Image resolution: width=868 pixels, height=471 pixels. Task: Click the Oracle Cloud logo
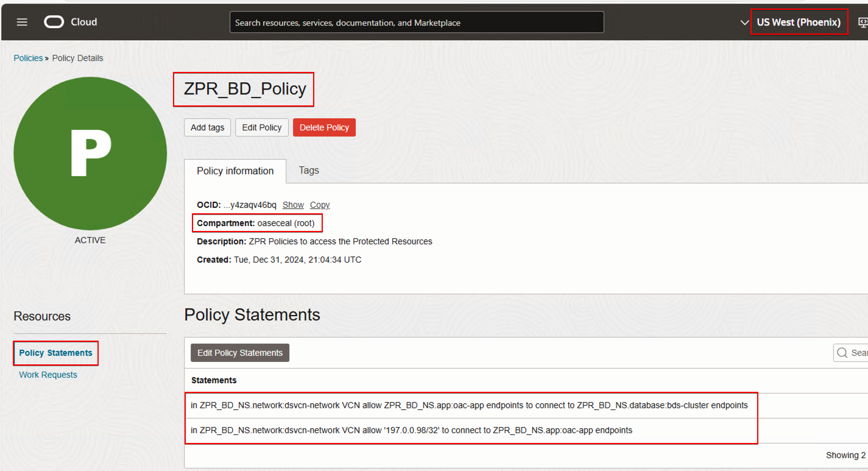coord(71,22)
